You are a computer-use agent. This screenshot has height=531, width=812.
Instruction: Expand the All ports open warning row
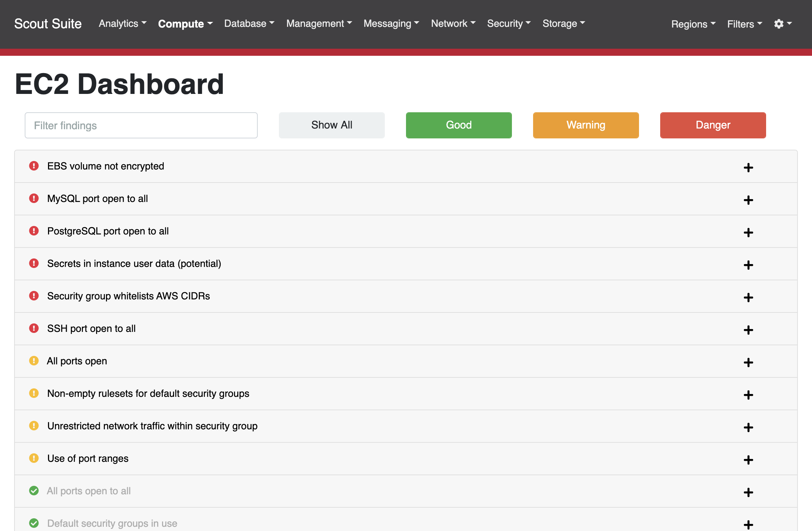(748, 362)
